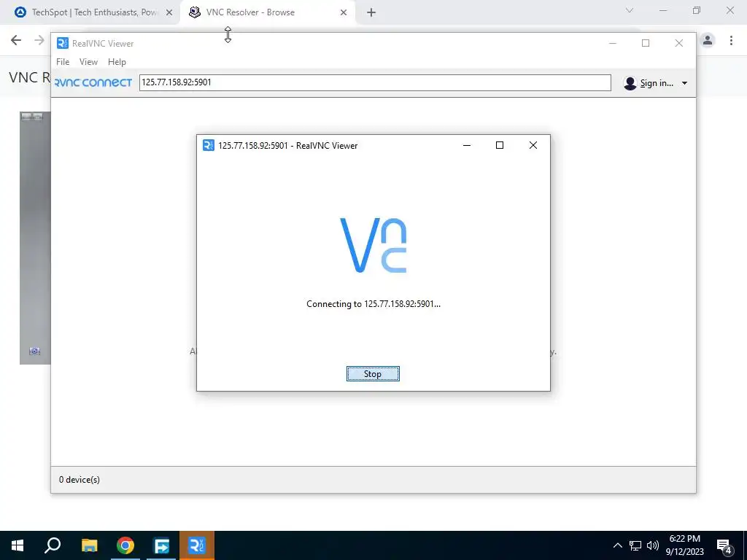
Task: Maximize the main RealVNC Viewer window
Action: pos(646,43)
